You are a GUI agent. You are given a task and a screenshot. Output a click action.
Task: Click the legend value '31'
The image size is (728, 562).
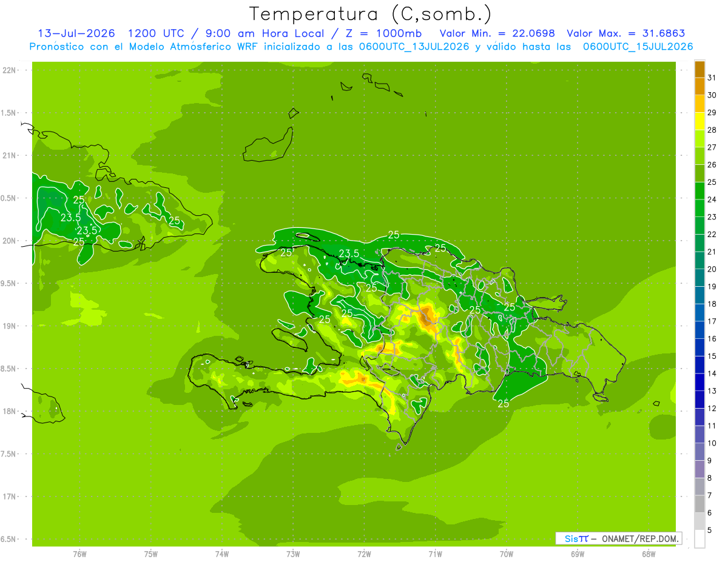click(x=712, y=78)
